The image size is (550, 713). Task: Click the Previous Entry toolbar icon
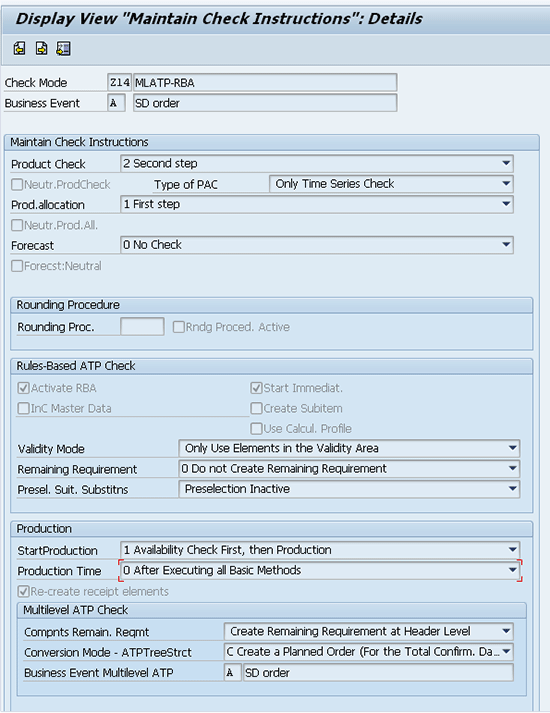19,48
